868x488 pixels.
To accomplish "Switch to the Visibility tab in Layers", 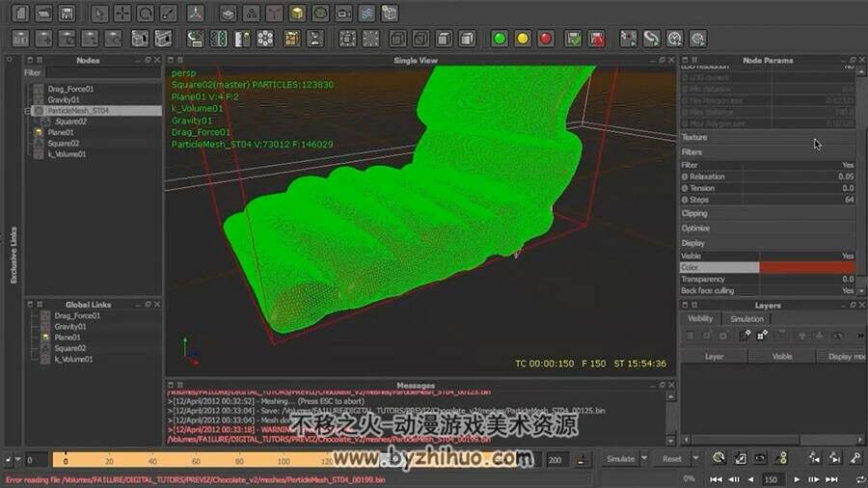I will coord(700,318).
